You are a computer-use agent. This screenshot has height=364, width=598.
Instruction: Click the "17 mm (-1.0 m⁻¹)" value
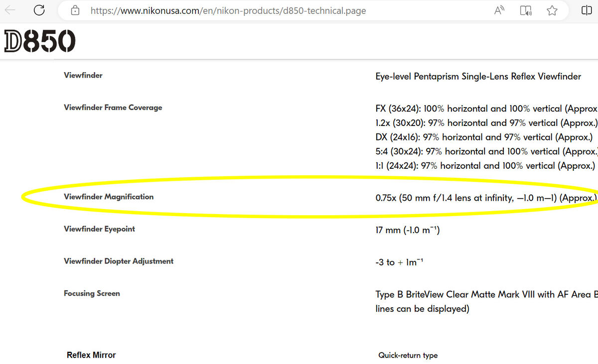(408, 230)
